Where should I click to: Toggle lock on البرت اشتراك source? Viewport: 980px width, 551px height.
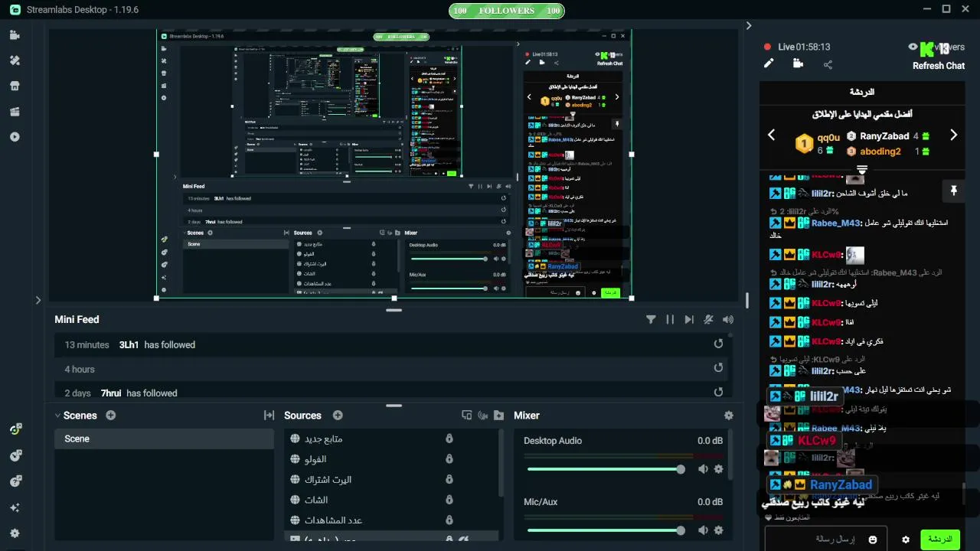[x=449, y=479]
